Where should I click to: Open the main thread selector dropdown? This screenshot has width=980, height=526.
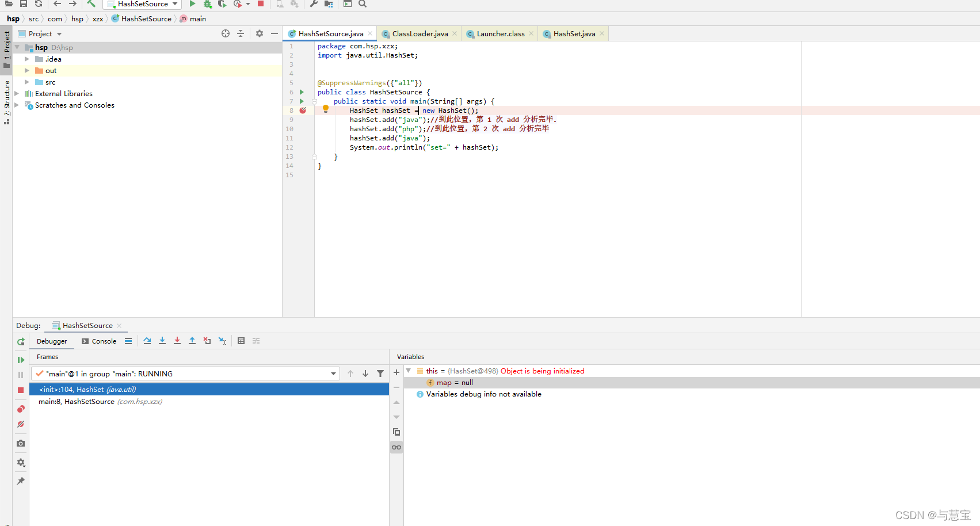333,373
